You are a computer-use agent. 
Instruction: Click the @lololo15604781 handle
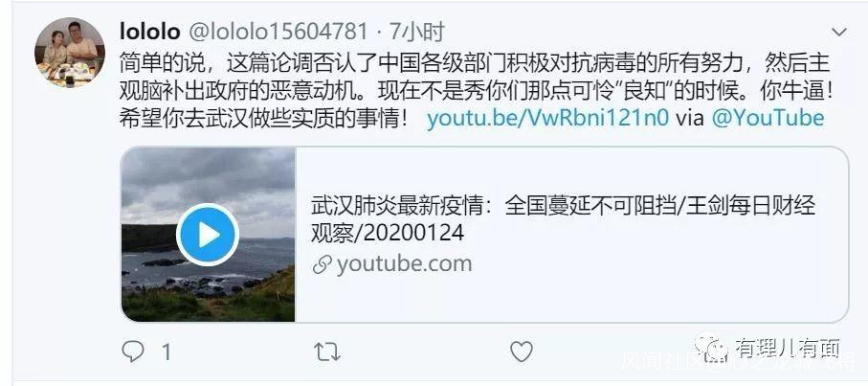279,33
